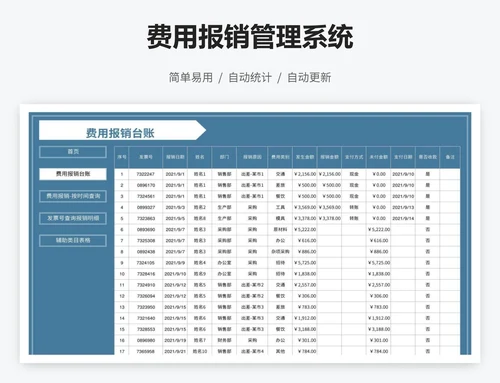Click the 杂项采购 expense category cell
The image size is (500, 383).
tap(280, 252)
